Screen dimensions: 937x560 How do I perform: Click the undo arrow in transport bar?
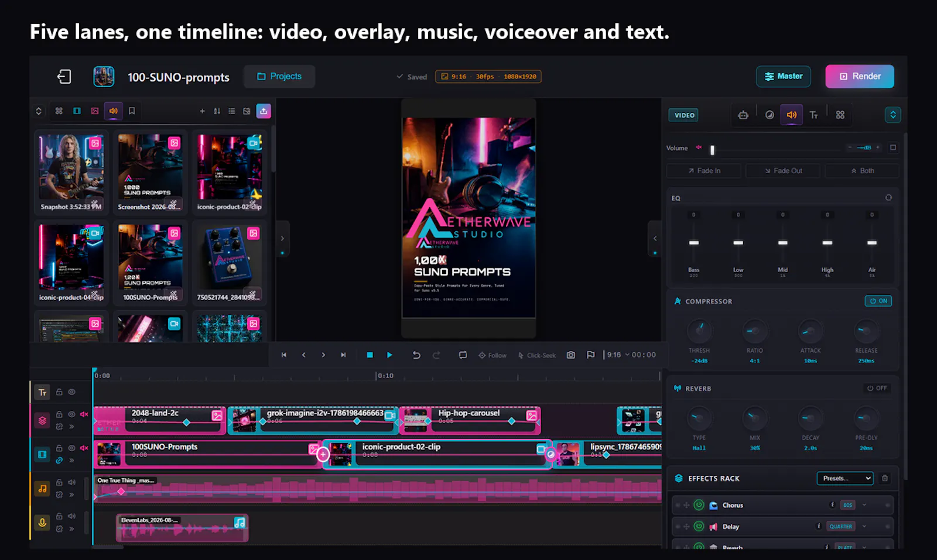click(416, 355)
